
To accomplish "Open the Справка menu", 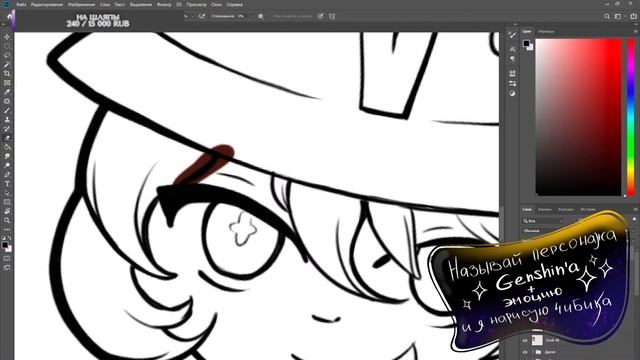I will (x=234, y=4).
